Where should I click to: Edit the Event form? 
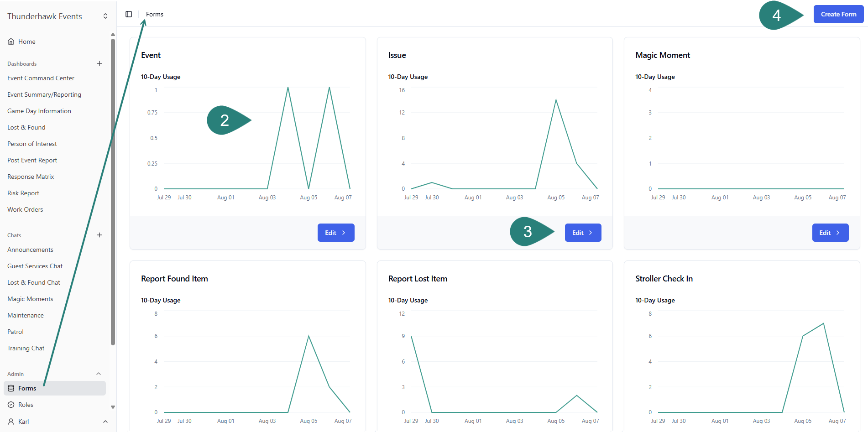[335, 233]
